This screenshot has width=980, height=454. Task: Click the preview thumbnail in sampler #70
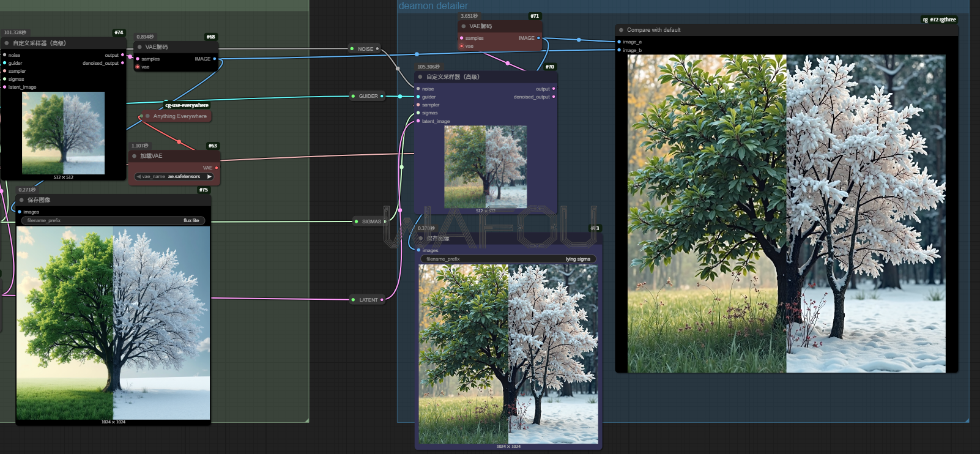click(485, 167)
